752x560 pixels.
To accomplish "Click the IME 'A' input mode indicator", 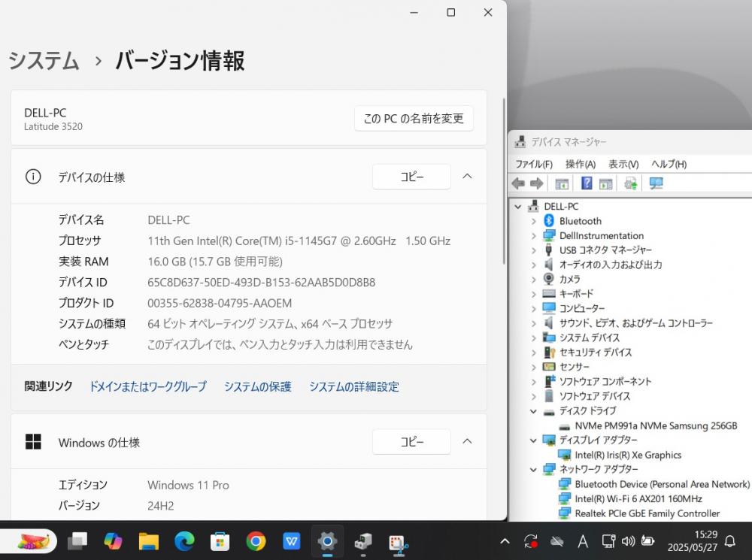I will tap(583, 541).
